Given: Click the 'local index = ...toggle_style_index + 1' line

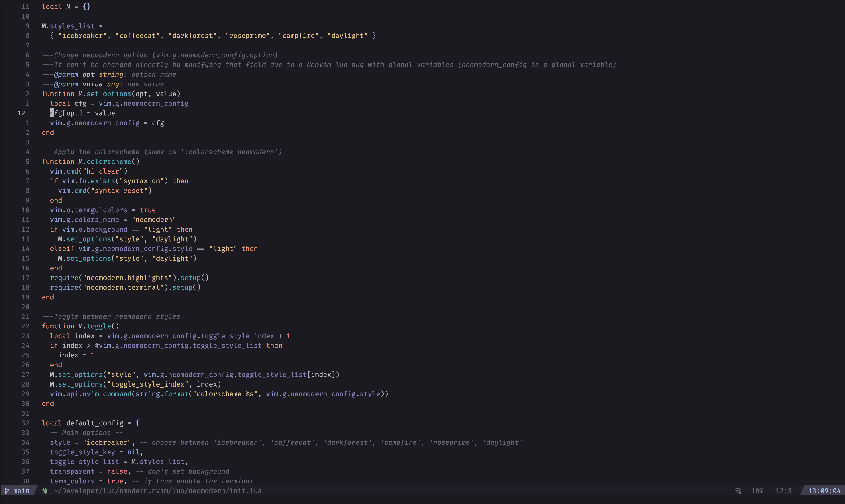Looking at the screenshot, I should [170, 336].
